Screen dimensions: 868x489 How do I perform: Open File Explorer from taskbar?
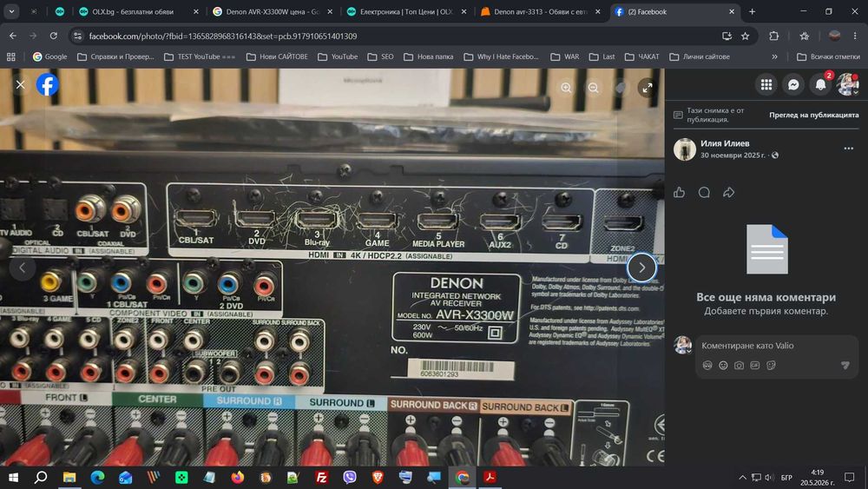(69, 478)
